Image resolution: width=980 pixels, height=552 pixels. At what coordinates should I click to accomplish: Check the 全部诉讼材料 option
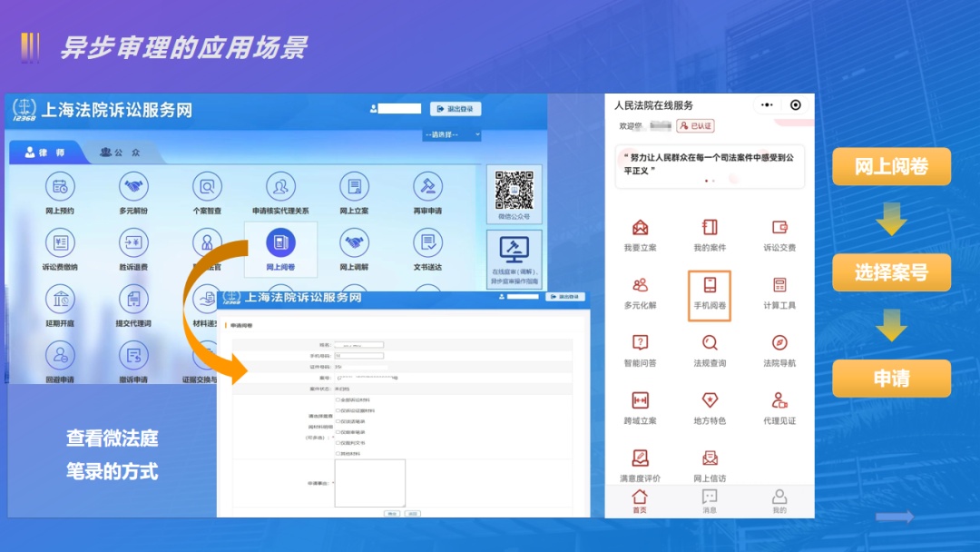(338, 399)
